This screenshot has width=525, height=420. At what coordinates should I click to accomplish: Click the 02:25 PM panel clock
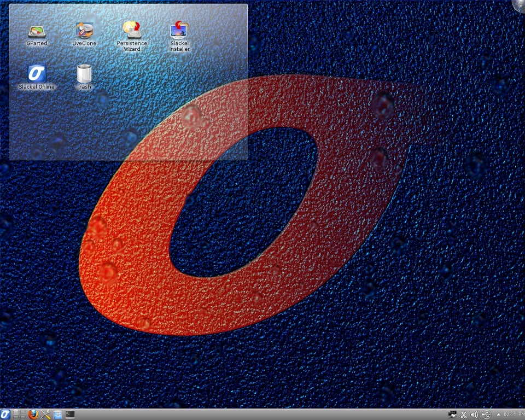[513, 415]
